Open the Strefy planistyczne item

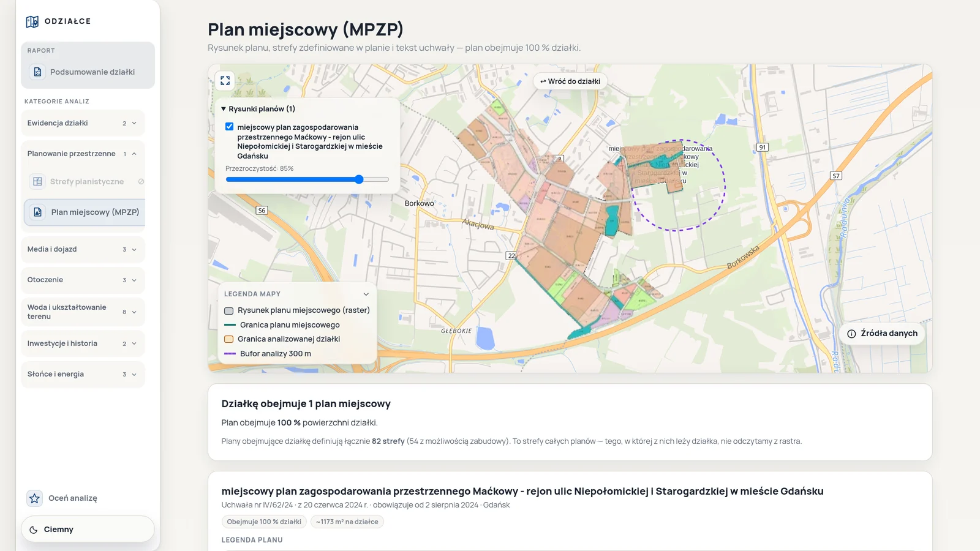pos(85,182)
